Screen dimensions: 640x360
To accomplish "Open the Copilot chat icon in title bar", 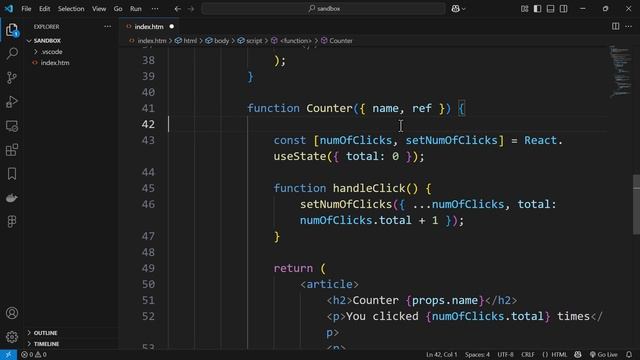I will click(x=456, y=9).
